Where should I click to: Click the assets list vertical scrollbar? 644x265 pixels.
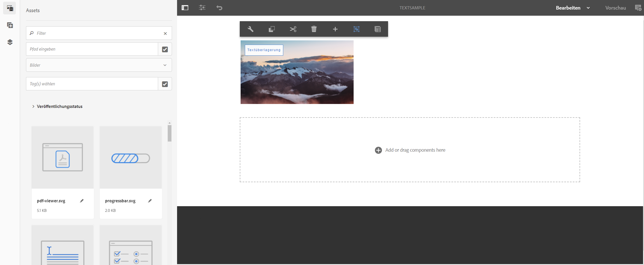(169, 133)
